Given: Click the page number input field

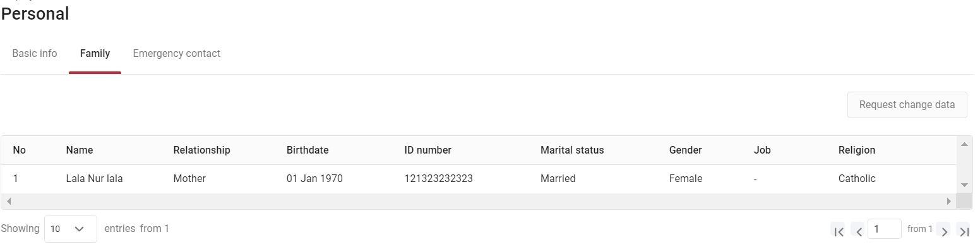Looking at the screenshot, I should pyautogui.click(x=885, y=229).
